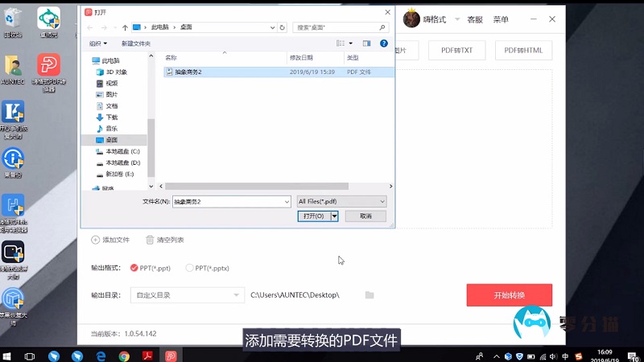Toggle the preview pane icon
This screenshot has height=362, width=644.
(366, 43)
